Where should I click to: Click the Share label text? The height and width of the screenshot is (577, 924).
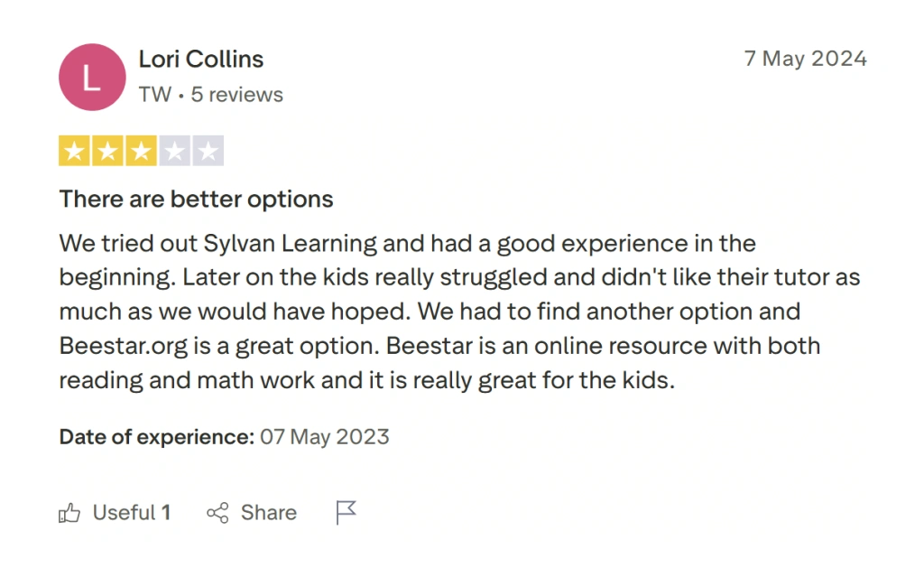[268, 512]
